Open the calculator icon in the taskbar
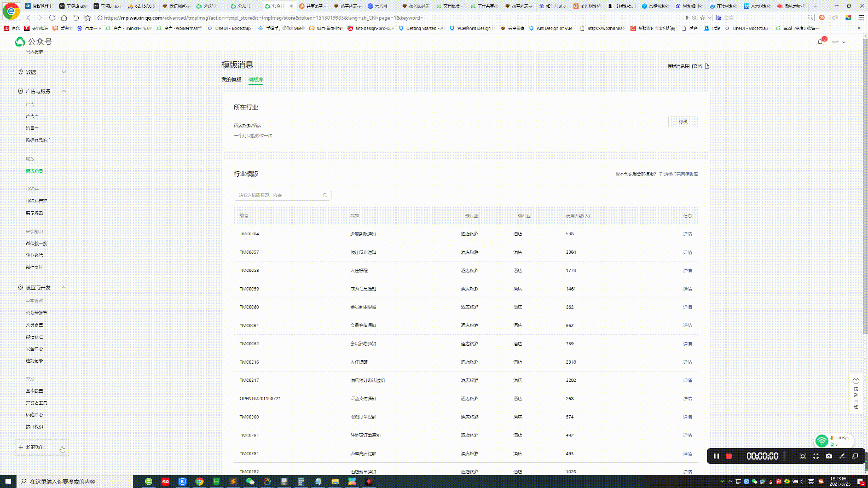This screenshot has height=488, width=868. click(301, 481)
